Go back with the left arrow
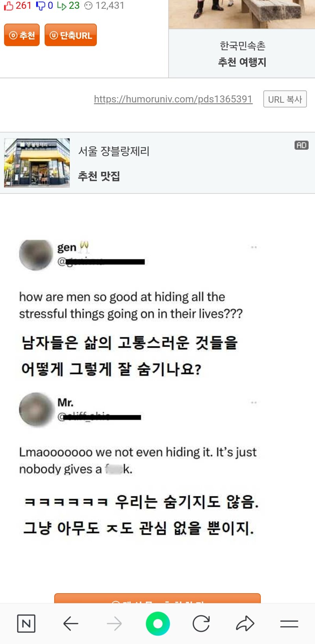315x644 pixels. pyautogui.click(x=71, y=624)
